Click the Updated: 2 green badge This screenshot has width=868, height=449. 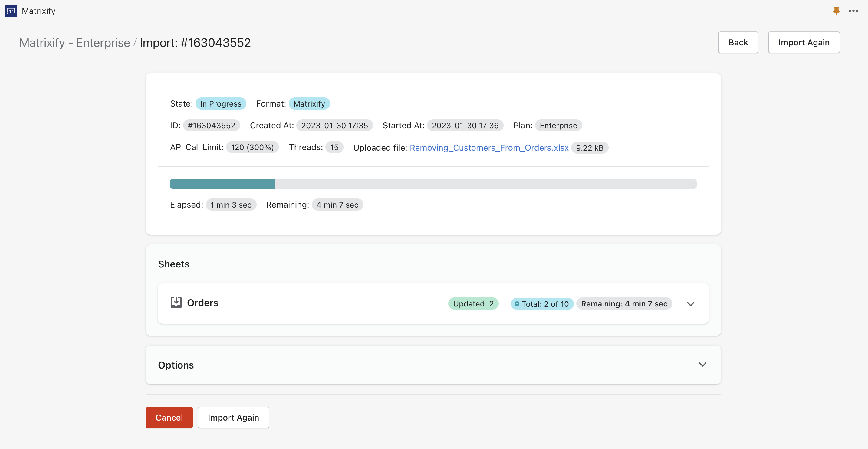(473, 303)
